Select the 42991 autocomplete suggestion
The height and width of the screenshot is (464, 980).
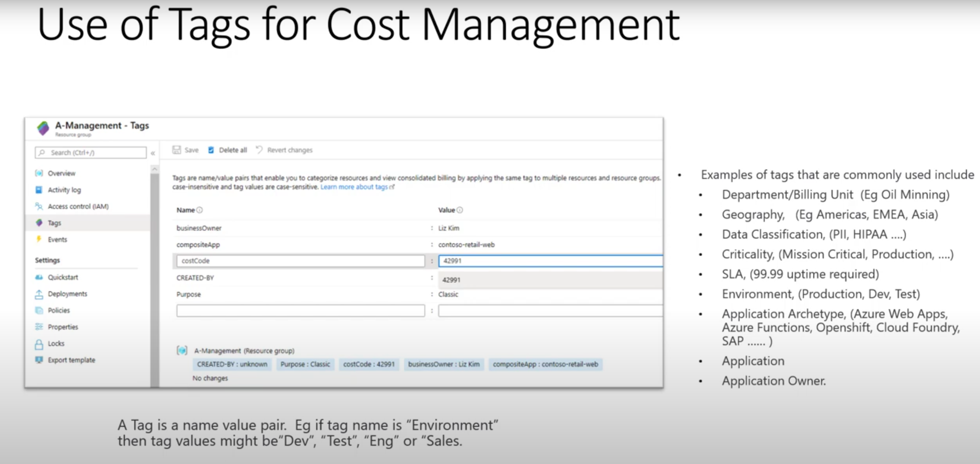pyautogui.click(x=452, y=280)
